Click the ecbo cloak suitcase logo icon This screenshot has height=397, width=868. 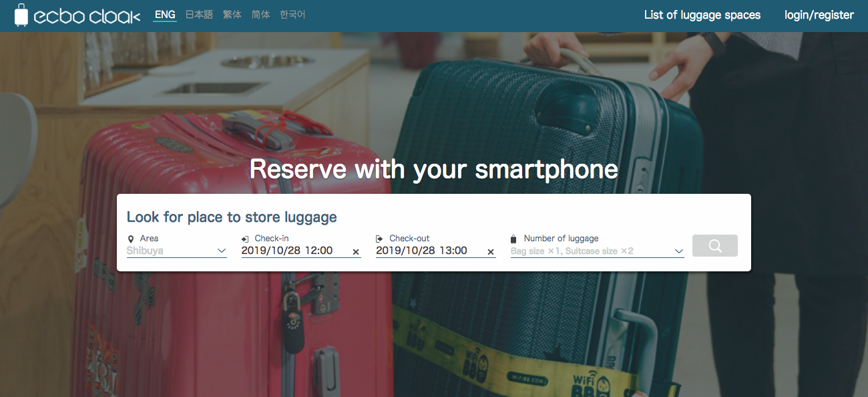(x=21, y=15)
